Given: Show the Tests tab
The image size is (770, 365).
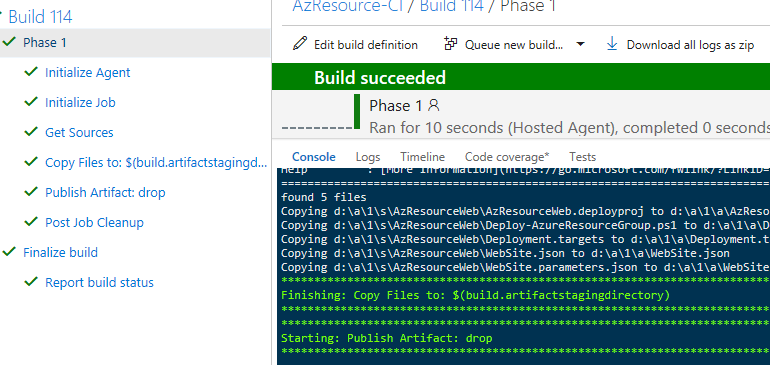Looking at the screenshot, I should click(582, 157).
